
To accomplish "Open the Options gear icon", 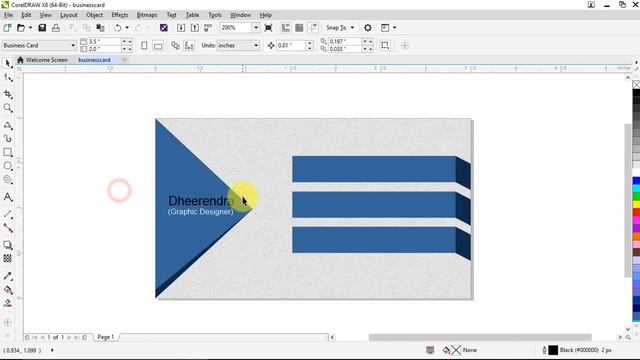I will (368, 28).
